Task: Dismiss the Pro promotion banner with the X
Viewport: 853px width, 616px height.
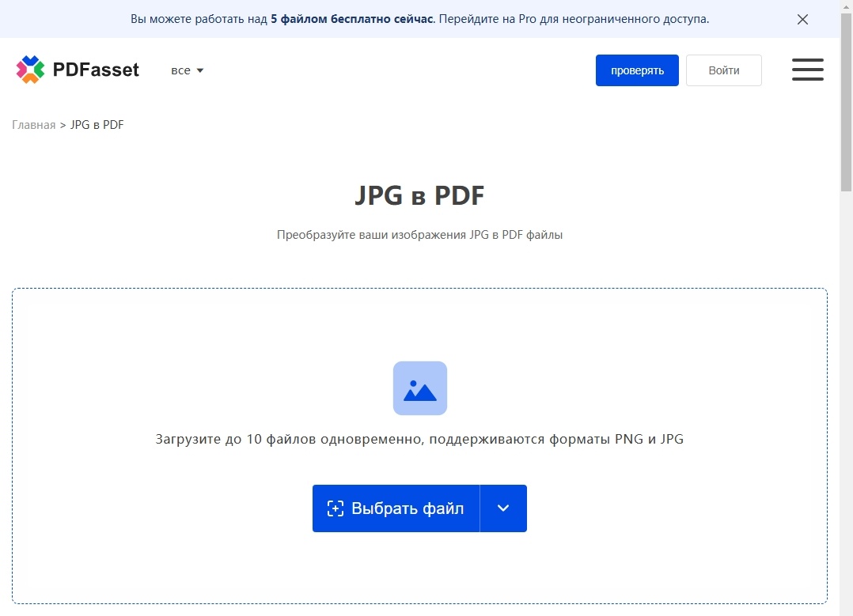Action: [x=802, y=19]
